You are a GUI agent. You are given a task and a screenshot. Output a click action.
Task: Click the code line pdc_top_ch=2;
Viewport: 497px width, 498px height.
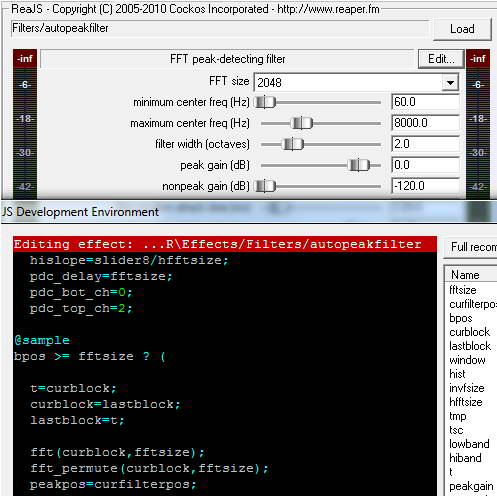(x=81, y=308)
